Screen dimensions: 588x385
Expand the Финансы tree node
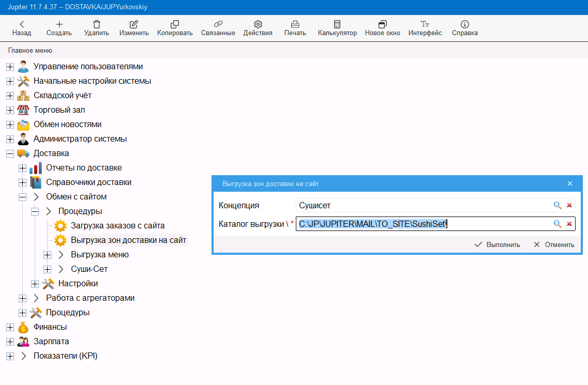[x=9, y=327]
